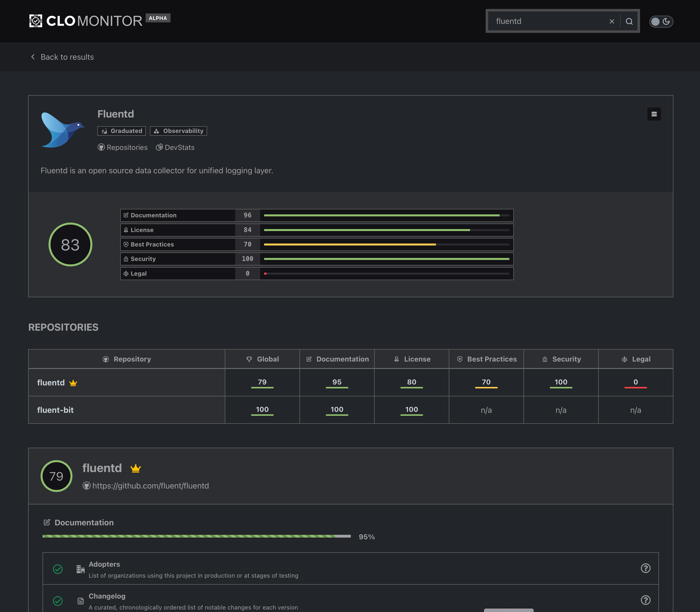Open the DevStats link
The width and height of the screenshot is (700, 612).
pyautogui.click(x=175, y=148)
